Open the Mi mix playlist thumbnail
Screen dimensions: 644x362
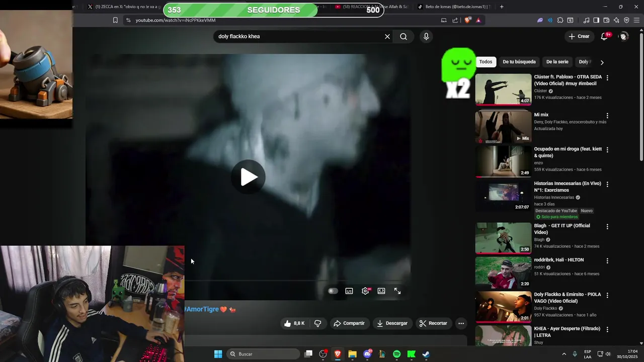(x=503, y=127)
